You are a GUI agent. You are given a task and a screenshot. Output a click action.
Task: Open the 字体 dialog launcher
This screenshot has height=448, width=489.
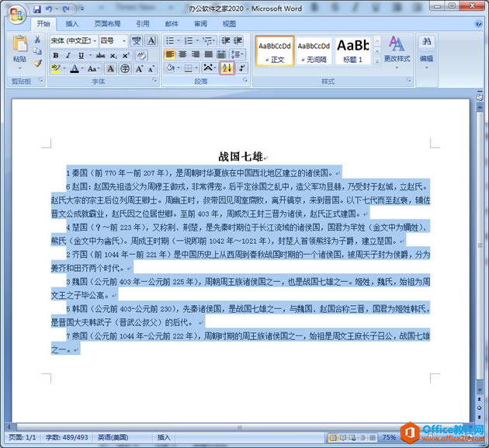coord(154,81)
